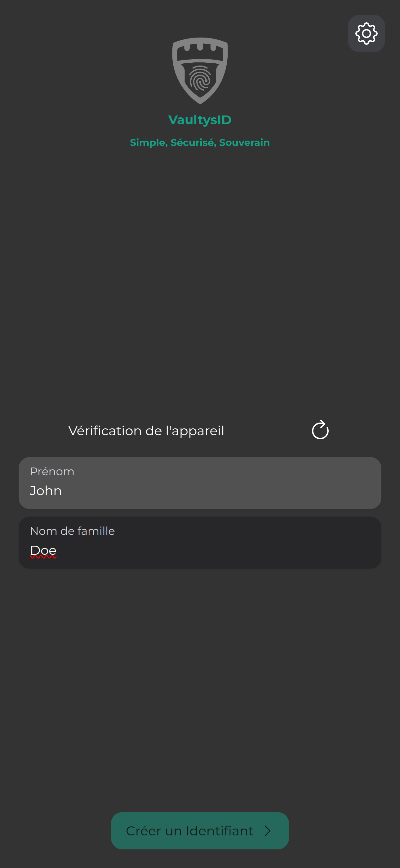Tap the dark area above the form fields
This screenshot has height=868, width=400.
pos(200,303)
